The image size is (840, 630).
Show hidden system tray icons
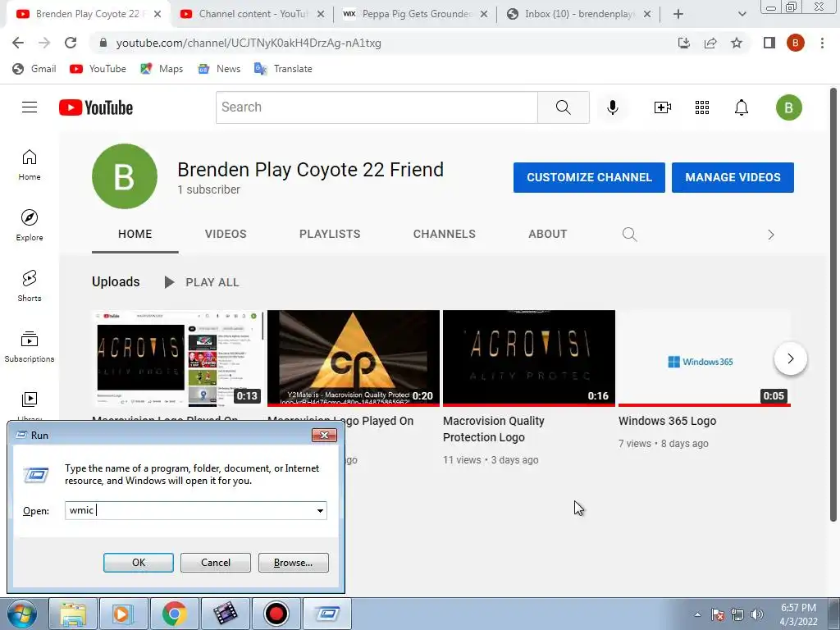click(x=697, y=614)
